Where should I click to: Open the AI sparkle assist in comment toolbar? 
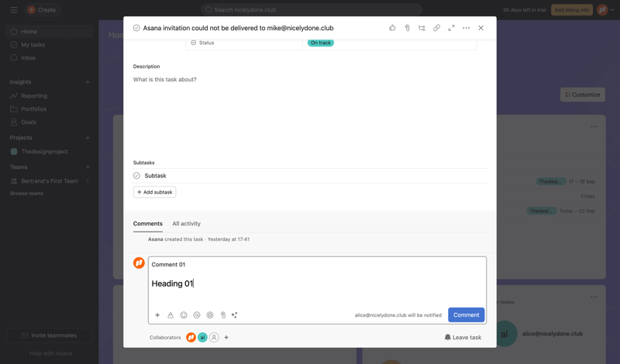tap(235, 315)
